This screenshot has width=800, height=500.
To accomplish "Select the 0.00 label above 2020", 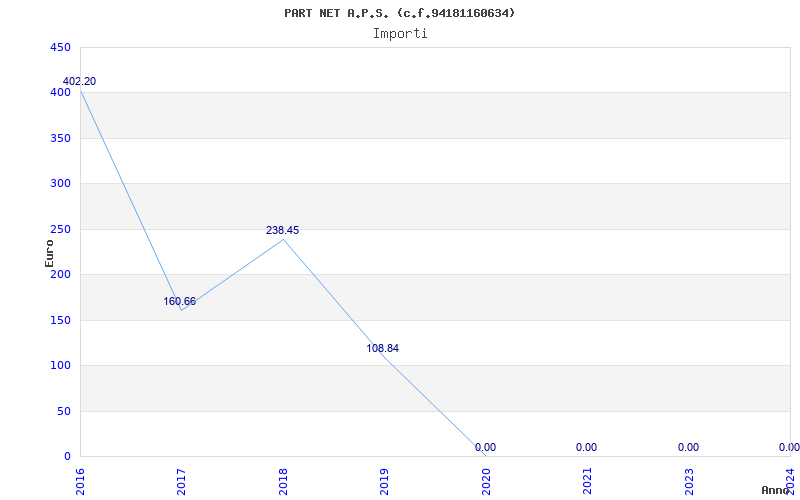I will click(485, 448).
